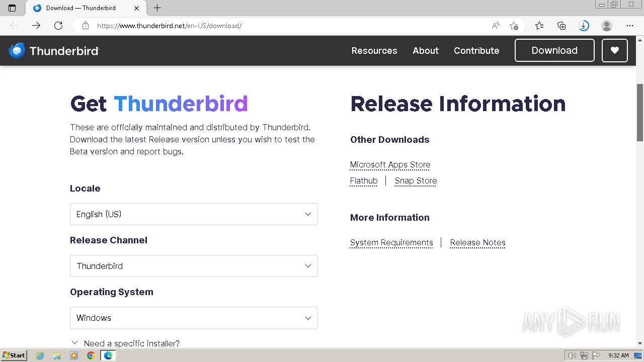Image resolution: width=644 pixels, height=362 pixels.
Task: Open the Operating System dropdown
Action: (x=194, y=318)
